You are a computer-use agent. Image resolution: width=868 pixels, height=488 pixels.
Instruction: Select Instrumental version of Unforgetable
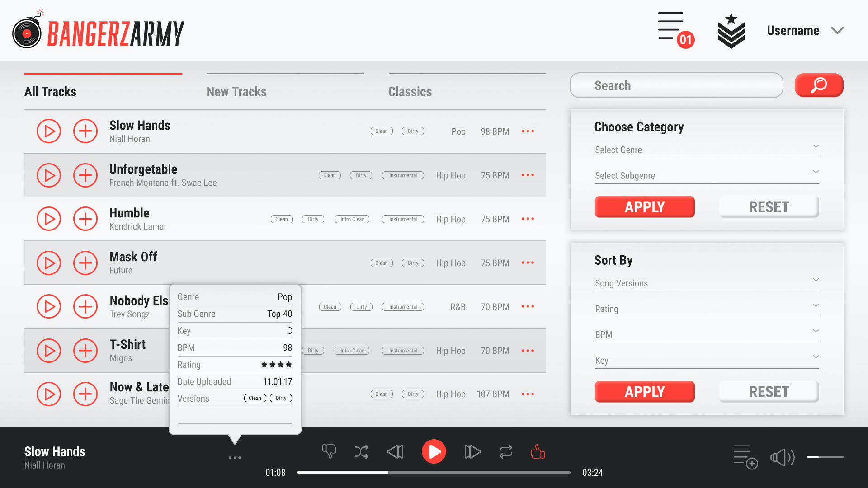403,175
